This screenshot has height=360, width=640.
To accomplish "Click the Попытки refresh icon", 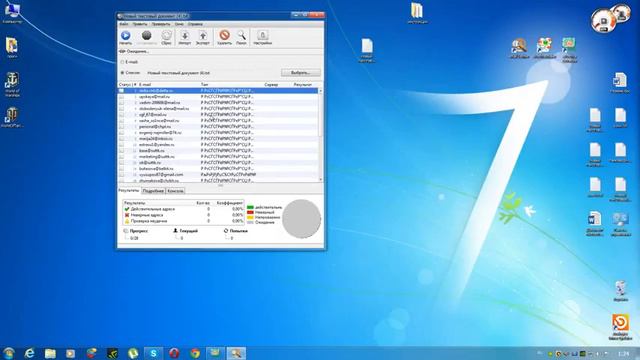I will [x=226, y=231].
